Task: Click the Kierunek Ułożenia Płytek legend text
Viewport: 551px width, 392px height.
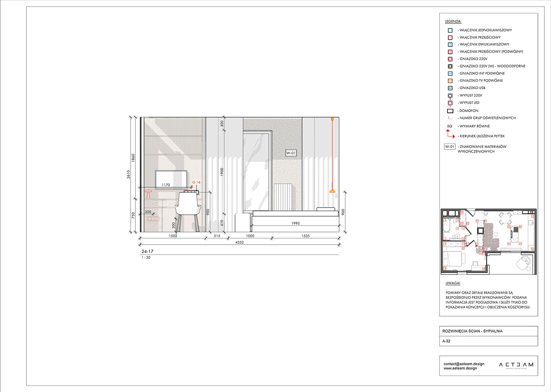Action: pyautogui.click(x=482, y=136)
